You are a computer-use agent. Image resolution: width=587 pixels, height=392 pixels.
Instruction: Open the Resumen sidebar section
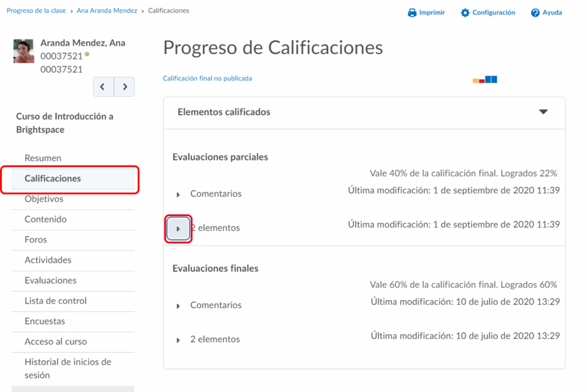point(43,158)
